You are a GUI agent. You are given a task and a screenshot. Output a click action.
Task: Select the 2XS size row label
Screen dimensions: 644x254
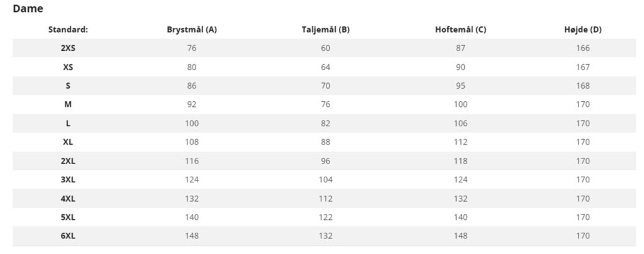68,48
